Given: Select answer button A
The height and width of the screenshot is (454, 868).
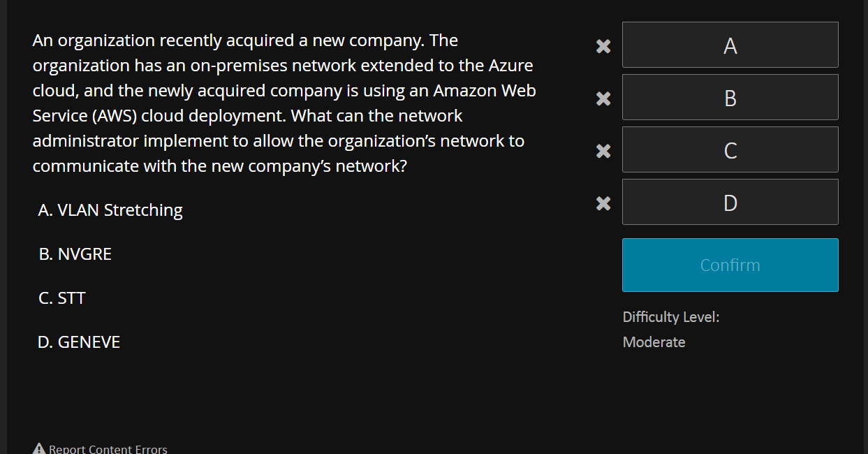Looking at the screenshot, I should pyautogui.click(x=730, y=45).
